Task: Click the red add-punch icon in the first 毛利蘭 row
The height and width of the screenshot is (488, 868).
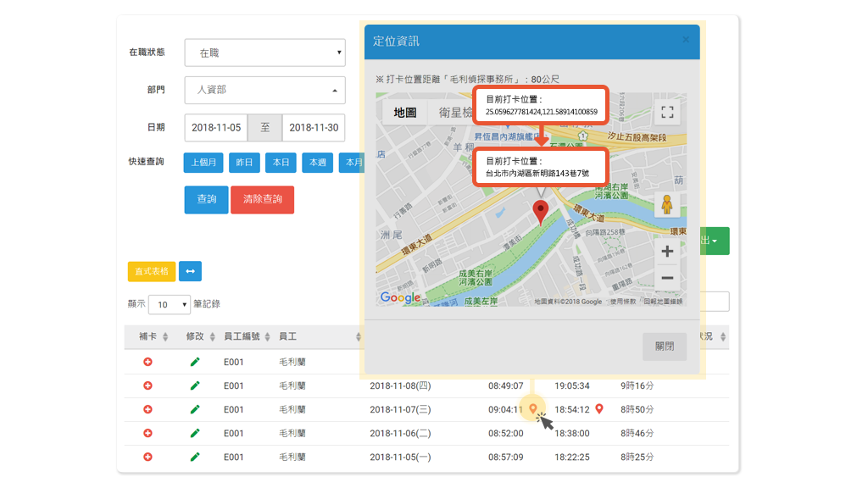Action: (147, 362)
